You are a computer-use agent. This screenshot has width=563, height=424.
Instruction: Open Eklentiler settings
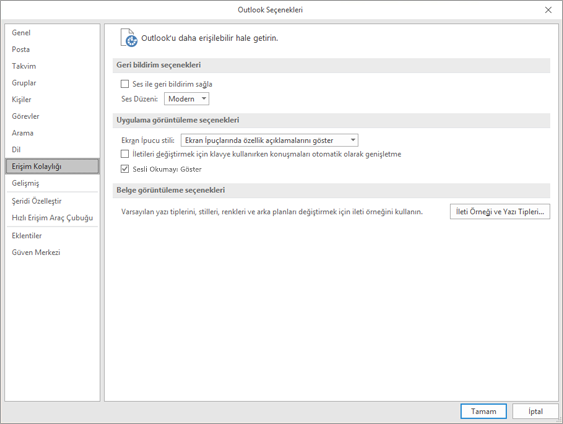[x=52, y=236]
